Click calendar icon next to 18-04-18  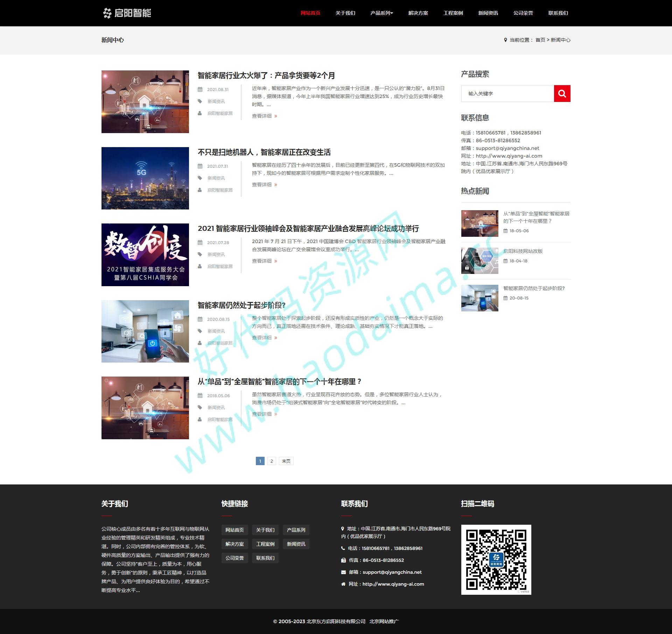505,261
